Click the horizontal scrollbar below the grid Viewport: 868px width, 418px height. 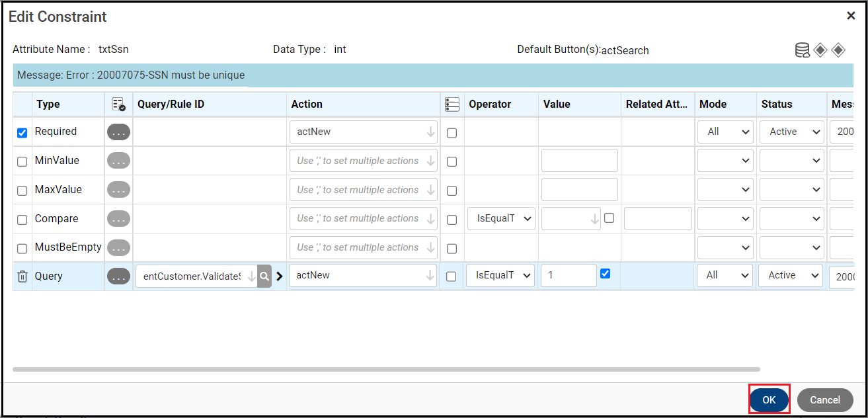click(x=386, y=369)
